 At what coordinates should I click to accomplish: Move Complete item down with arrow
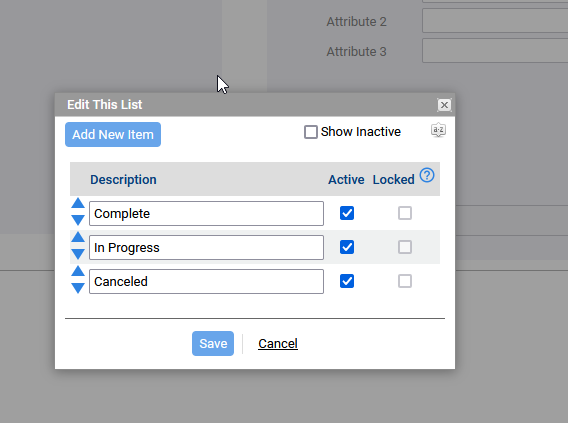click(78, 220)
